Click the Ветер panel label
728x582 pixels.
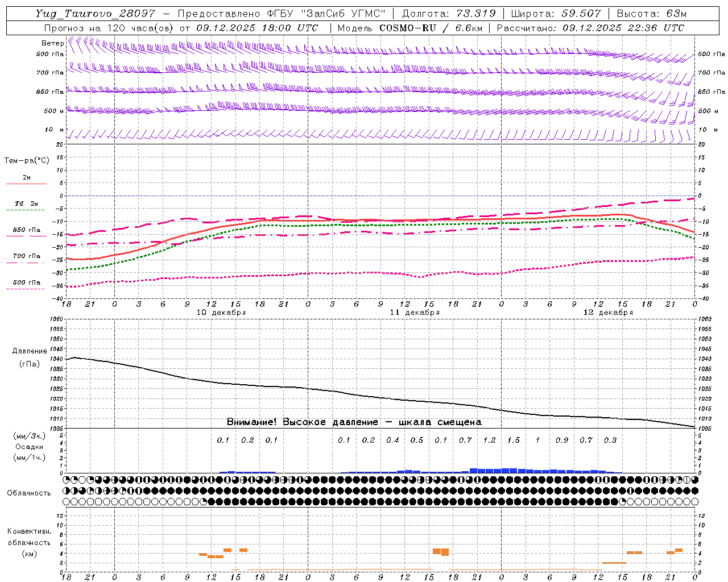pyautogui.click(x=53, y=43)
